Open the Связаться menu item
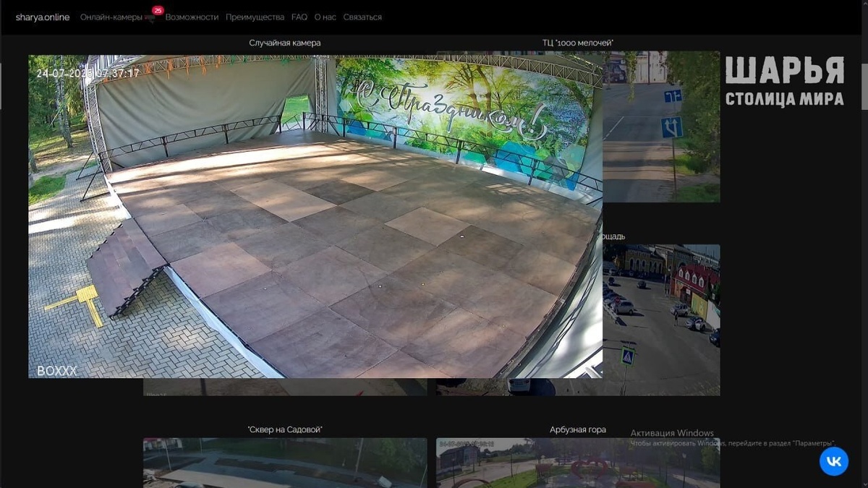This screenshot has width=868, height=488. (362, 17)
